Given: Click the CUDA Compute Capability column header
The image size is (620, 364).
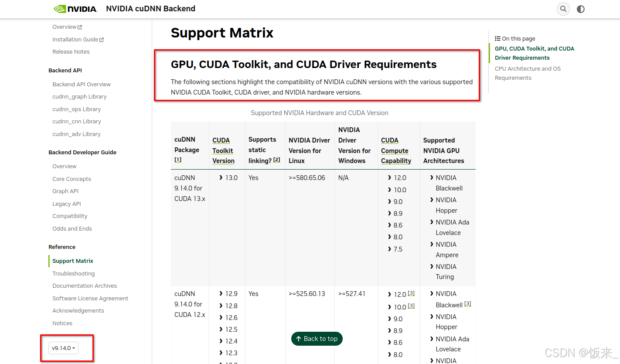Looking at the screenshot, I should pyautogui.click(x=396, y=150).
